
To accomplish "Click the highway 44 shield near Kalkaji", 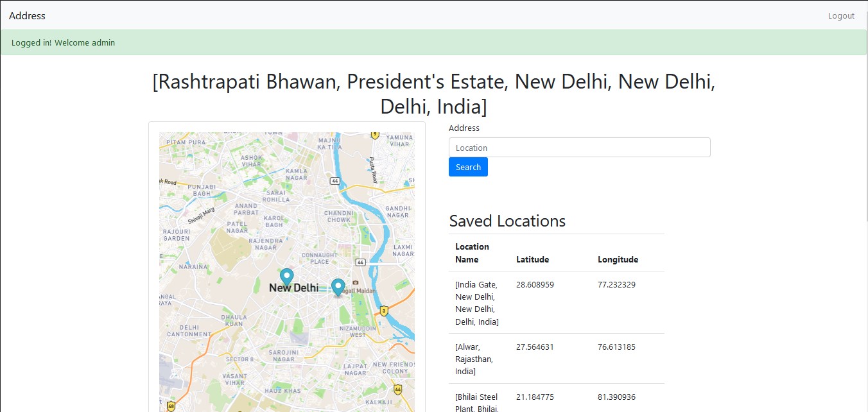I will click(x=398, y=390).
